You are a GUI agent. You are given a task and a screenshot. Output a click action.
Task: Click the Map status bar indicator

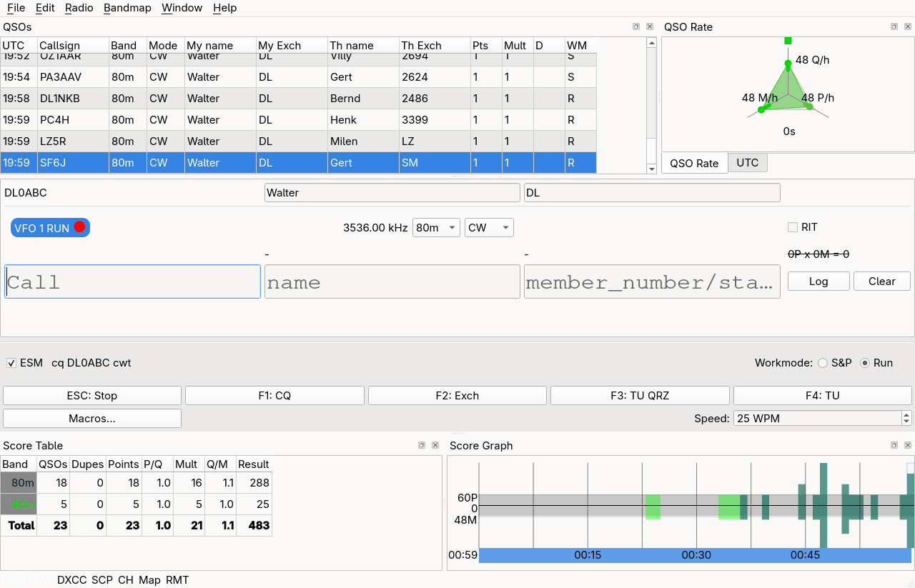pos(149,580)
